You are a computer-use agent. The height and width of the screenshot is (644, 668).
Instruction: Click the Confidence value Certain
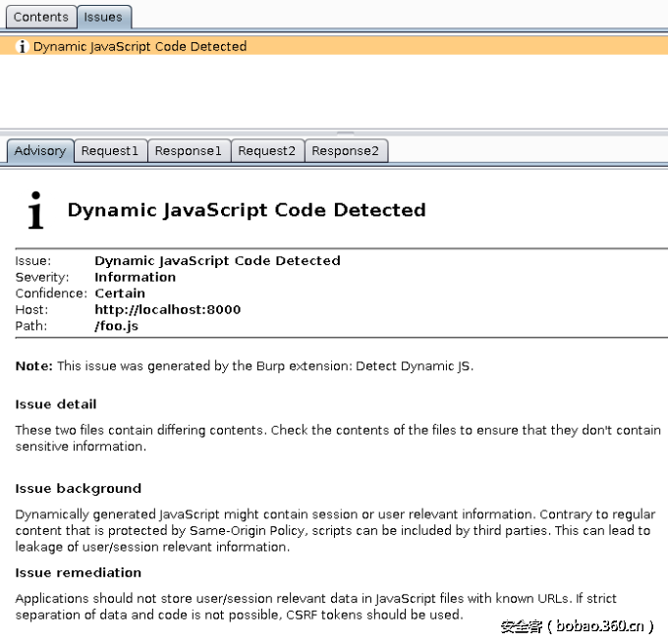pyautogui.click(x=120, y=293)
